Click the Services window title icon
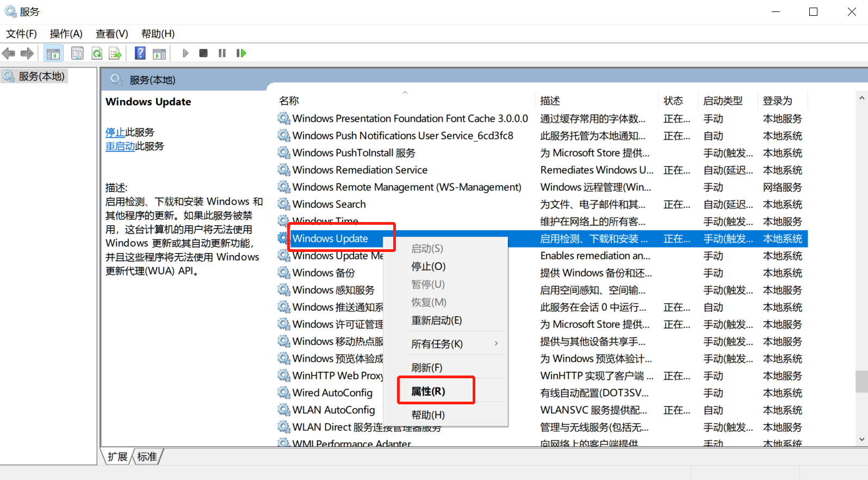This screenshot has width=868, height=480. 10,11
